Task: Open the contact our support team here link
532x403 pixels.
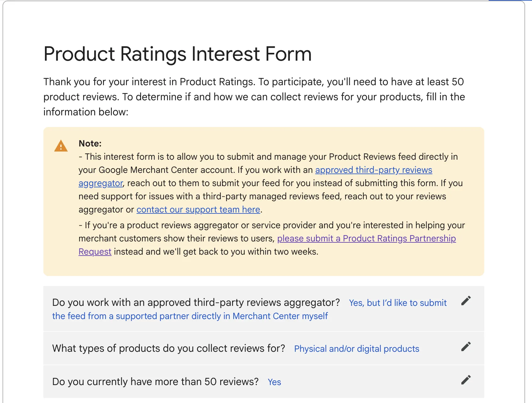Action: pyautogui.click(x=198, y=209)
